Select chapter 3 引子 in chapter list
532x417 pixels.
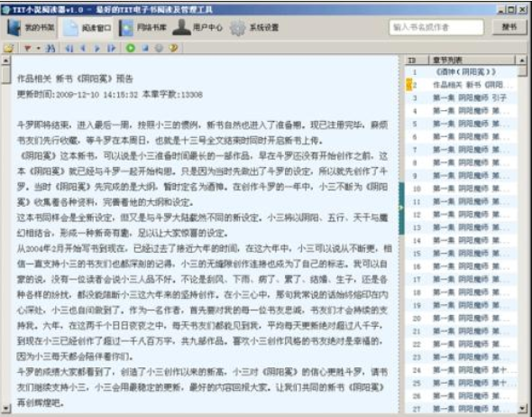pyautogui.click(x=462, y=98)
